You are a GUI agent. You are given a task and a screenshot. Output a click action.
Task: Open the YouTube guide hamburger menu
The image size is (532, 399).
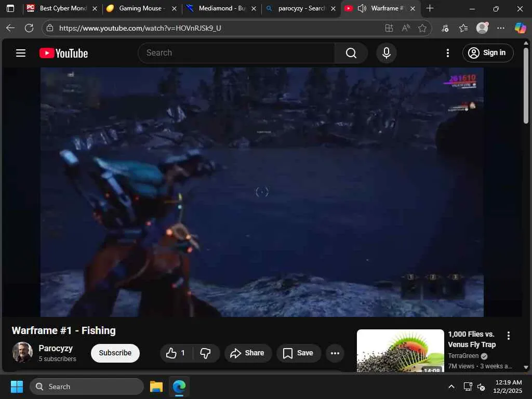21,53
